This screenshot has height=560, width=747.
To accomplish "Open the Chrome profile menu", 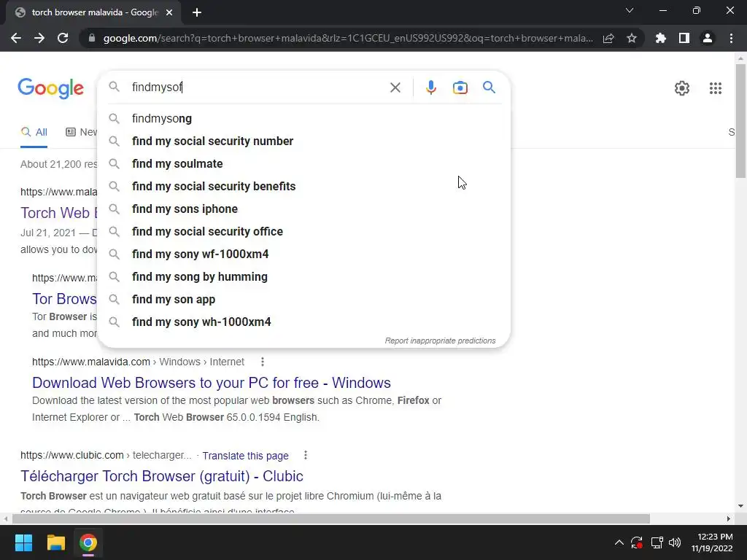I will coord(708,38).
